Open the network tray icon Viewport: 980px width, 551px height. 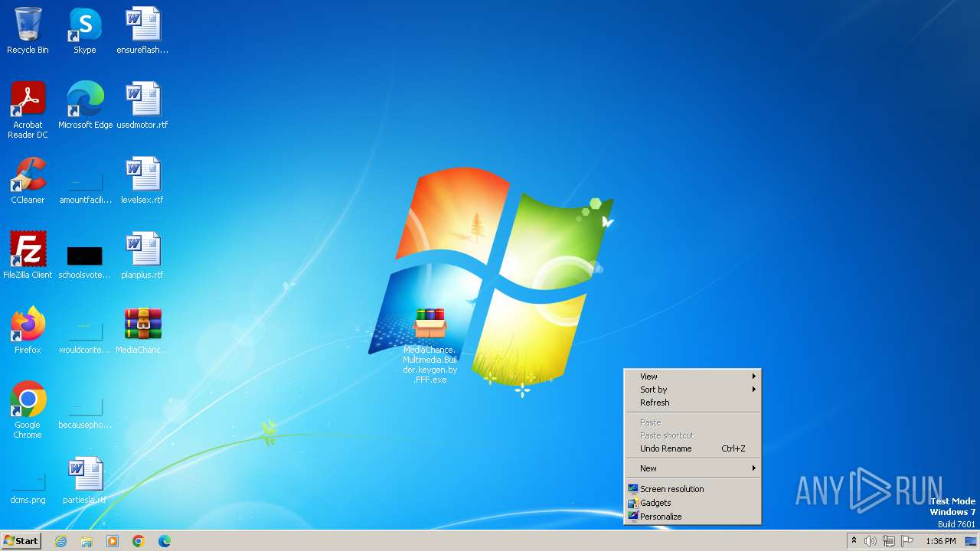[x=889, y=541]
